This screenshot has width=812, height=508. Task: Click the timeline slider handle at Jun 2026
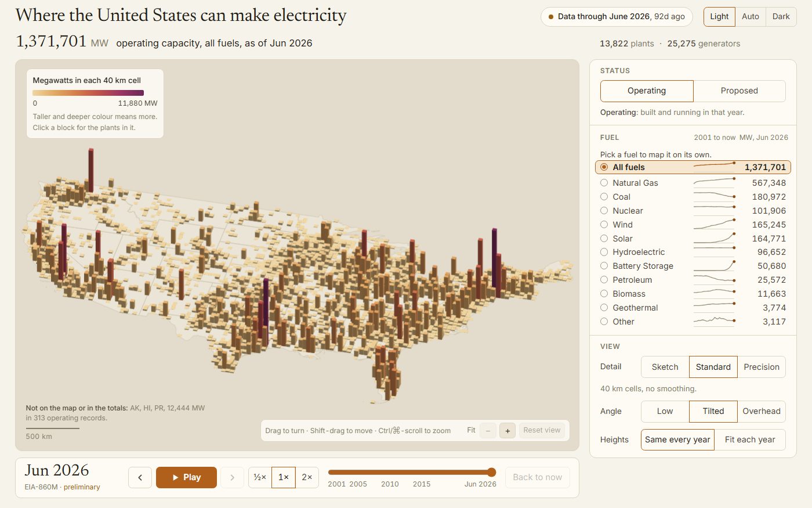491,472
